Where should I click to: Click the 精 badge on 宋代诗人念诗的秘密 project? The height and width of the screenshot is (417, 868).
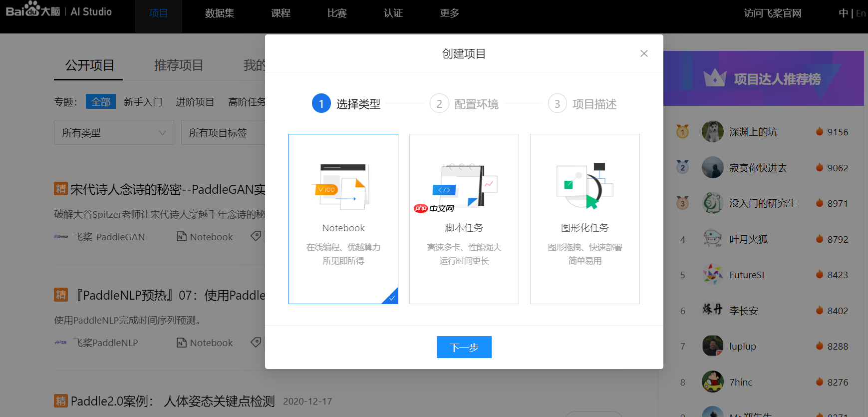61,189
